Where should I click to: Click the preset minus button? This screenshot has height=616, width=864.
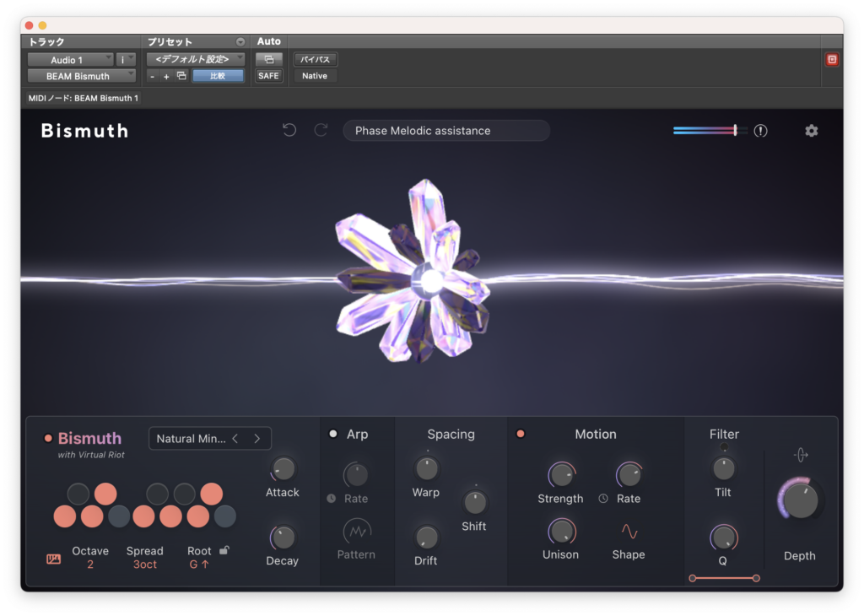pos(153,76)
